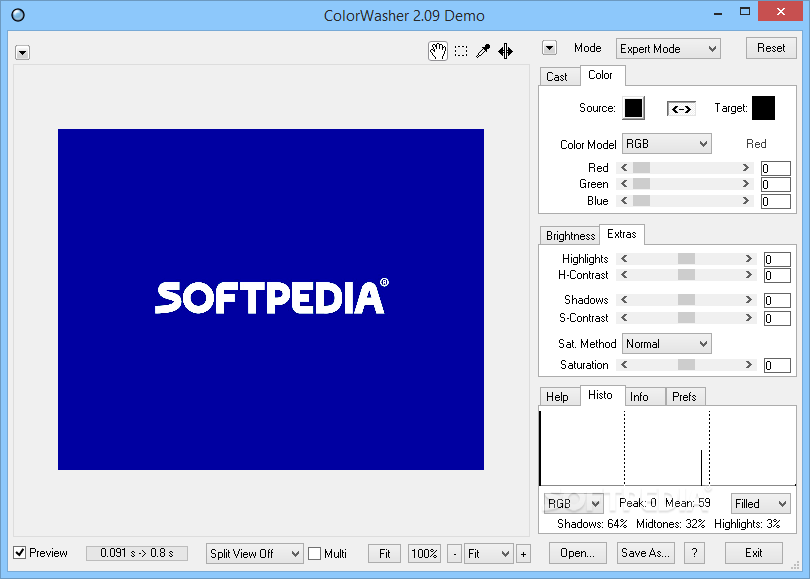Screen dimensions: 810x579
Task: Open the menu arrow above the preview
Action: tap(22, 53)
